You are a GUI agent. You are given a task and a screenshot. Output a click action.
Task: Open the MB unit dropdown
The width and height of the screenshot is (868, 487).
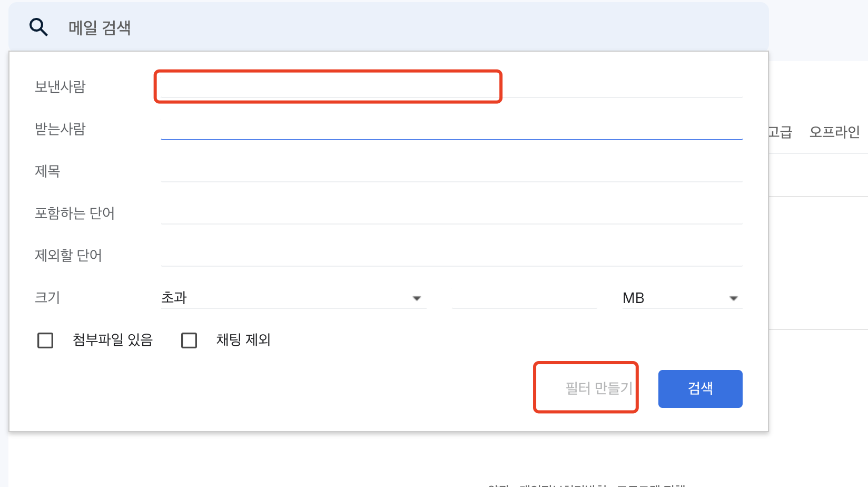(682, 298)
